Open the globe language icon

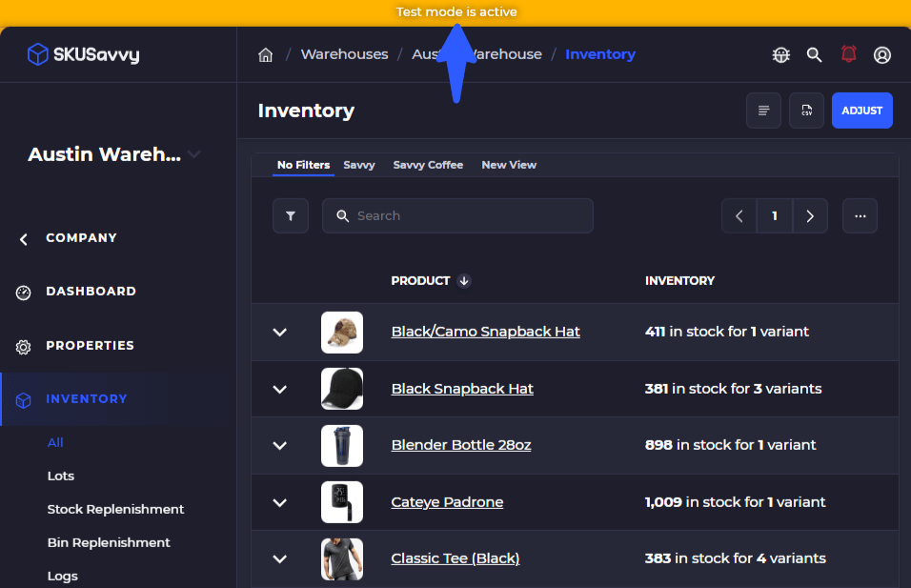[x=780, y=54]
